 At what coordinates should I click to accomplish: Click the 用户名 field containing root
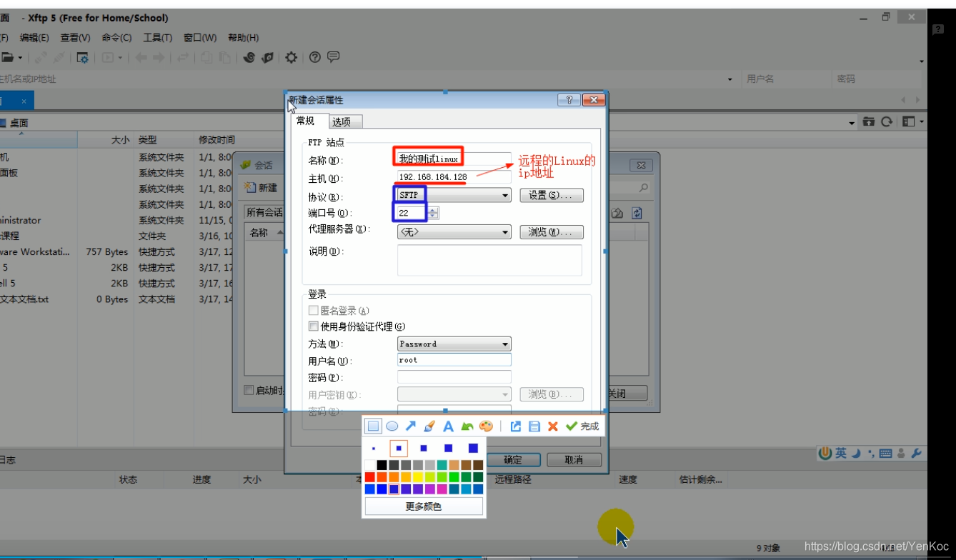coord(454,360)
